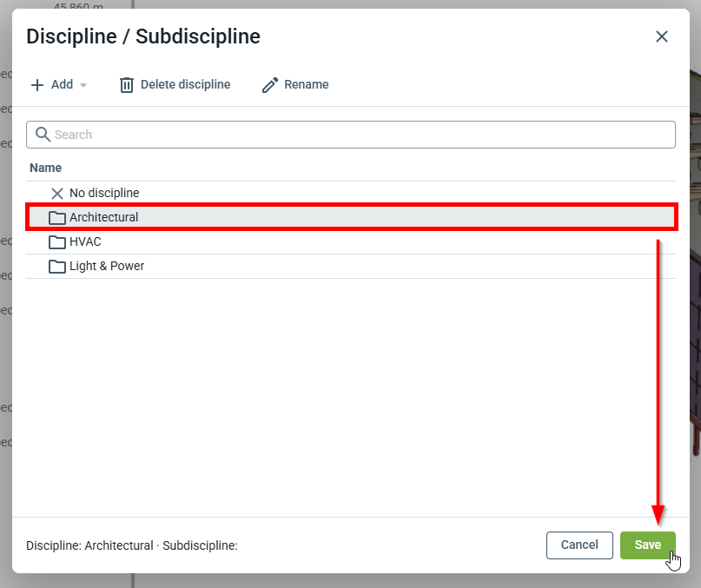The width and height of the screenshot is (701, 588).
Task: Click the pencil Rename icon
Action: (270, 85)
